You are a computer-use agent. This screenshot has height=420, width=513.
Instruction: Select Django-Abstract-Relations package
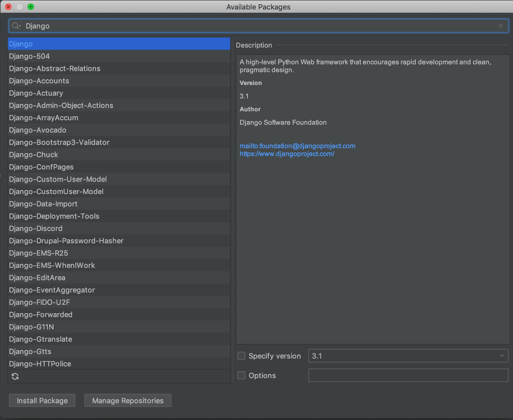click(119, 68)
